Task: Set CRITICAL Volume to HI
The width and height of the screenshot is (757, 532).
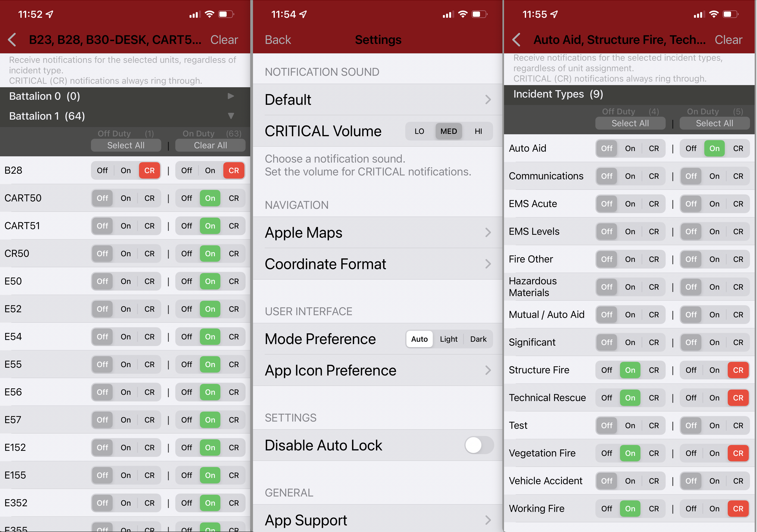Action: click(478, 132)
